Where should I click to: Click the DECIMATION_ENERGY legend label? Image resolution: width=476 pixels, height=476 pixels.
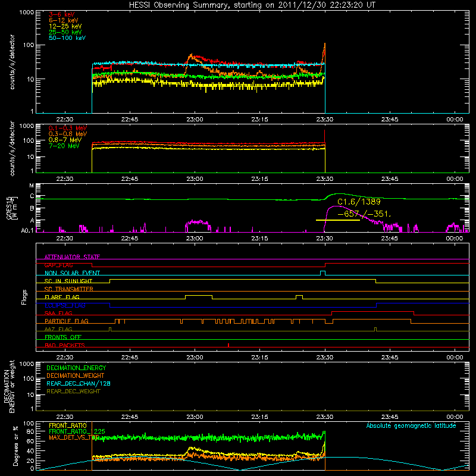(76, 368)
